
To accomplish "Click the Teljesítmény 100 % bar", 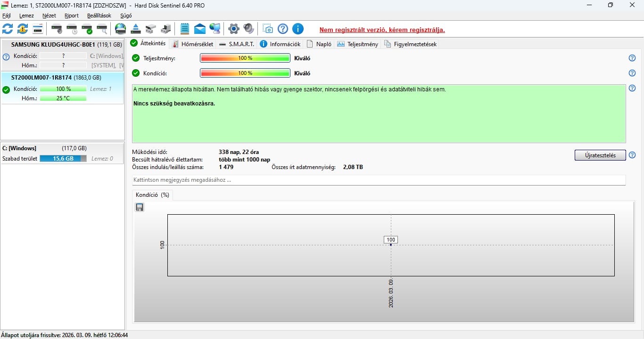I will point(245,58).
